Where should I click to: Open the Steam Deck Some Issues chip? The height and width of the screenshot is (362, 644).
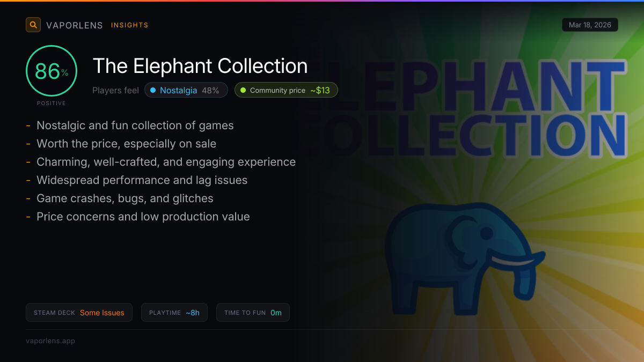click(79, 313)
